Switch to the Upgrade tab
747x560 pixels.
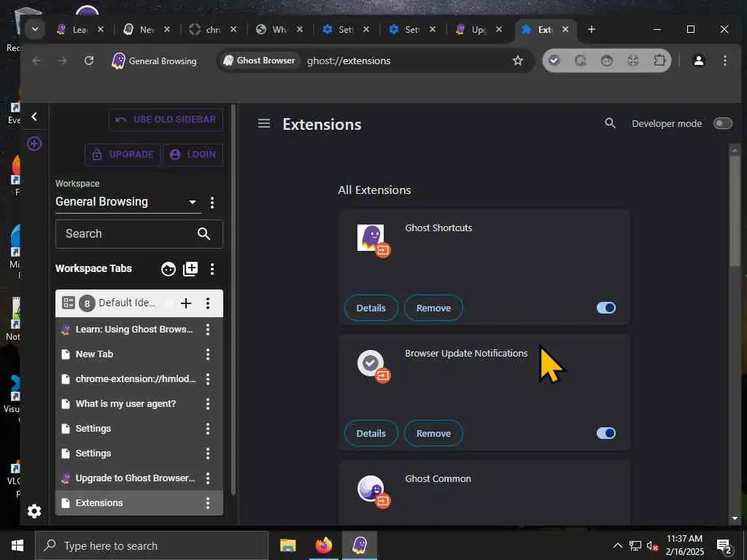479,29
